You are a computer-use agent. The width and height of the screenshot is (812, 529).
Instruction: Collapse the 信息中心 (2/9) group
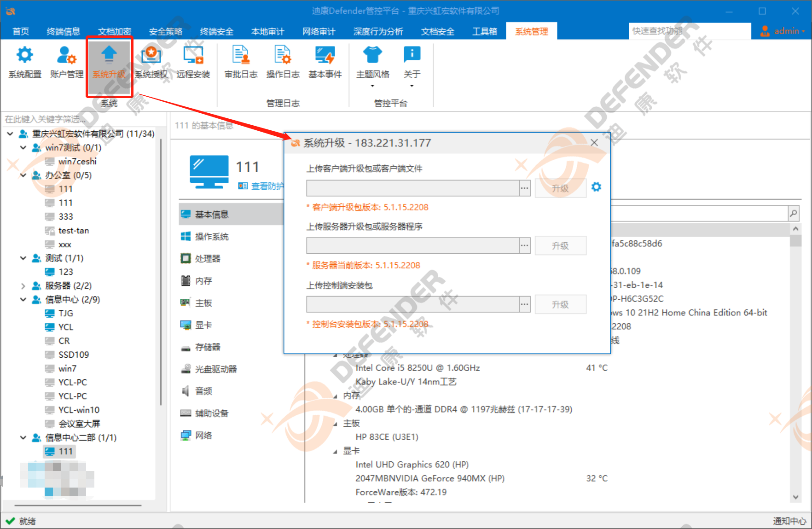click(x=23, y=300)
